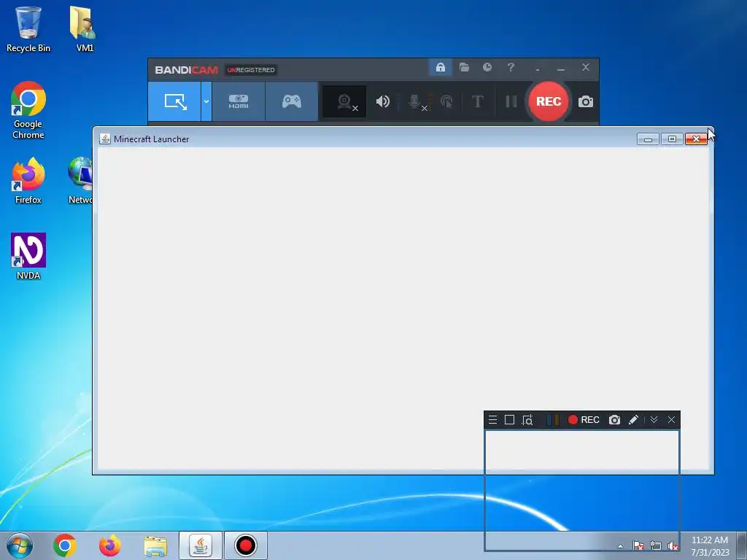Take screenshot from overlay camera icon
This screenshot has width=747, height=560.
coord(614,419)
